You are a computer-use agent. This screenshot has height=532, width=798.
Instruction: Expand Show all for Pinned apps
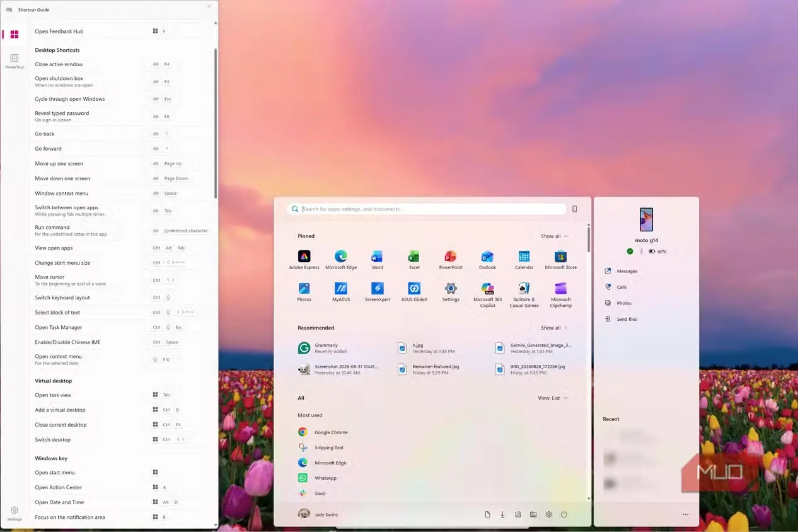pyautogui.click(x=554, y=236)
